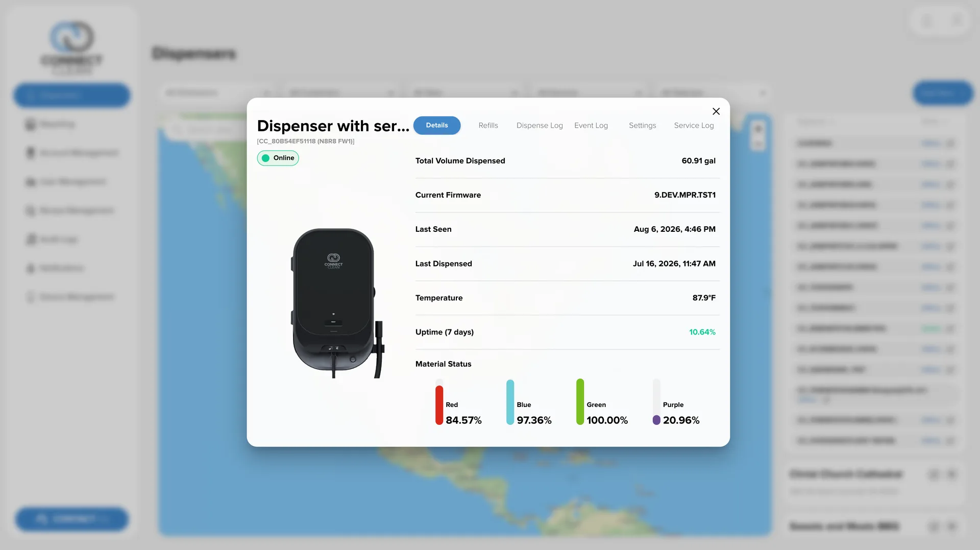Switch to the Refills tab
Screen dimensions: 980x550
click(488, 126)
